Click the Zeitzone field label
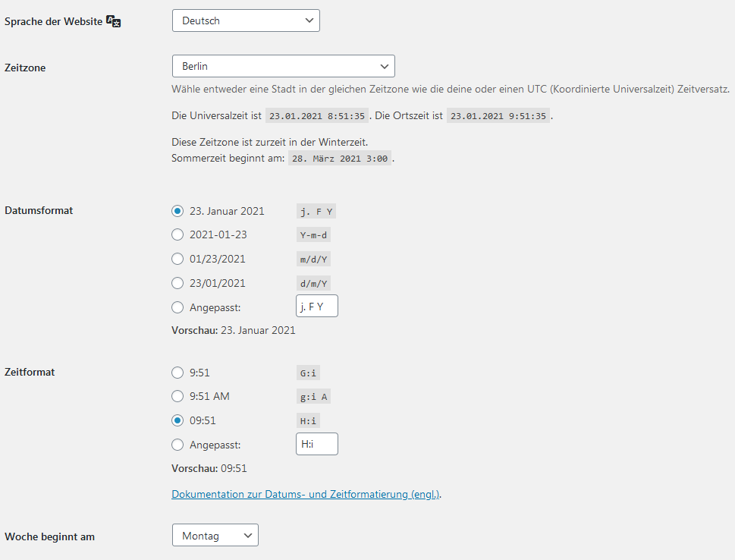The height and width of the screenshot is (560, 735). (25, 68)
